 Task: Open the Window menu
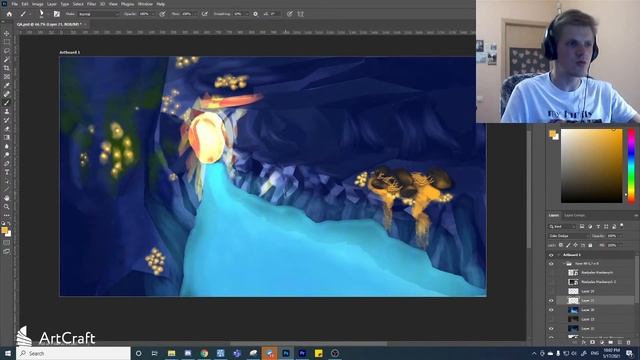click(x=145, y=4)
